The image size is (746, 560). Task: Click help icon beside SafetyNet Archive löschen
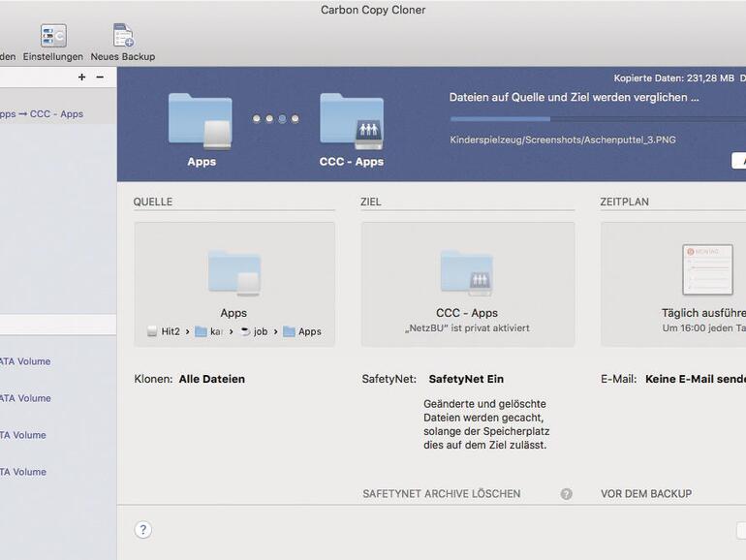pos(566,494)
